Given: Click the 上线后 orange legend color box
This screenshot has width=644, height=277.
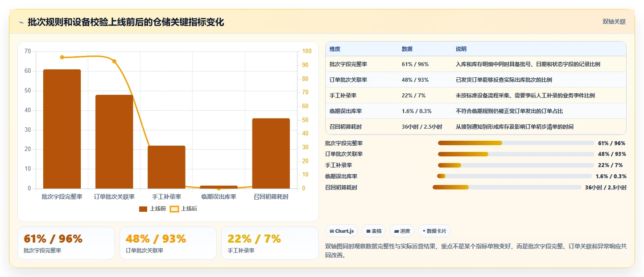Looking at the screenshot, I should coord(174,209).
